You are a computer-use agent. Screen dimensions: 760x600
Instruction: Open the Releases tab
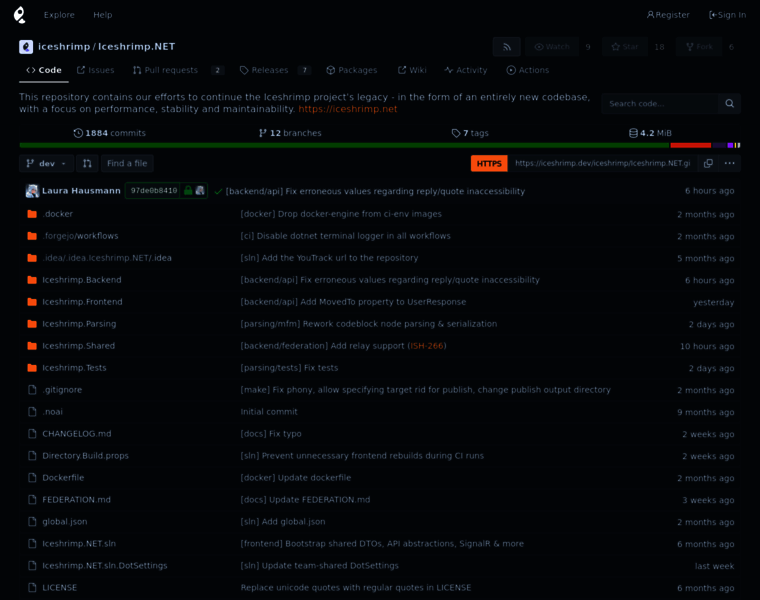click(275, 70)
